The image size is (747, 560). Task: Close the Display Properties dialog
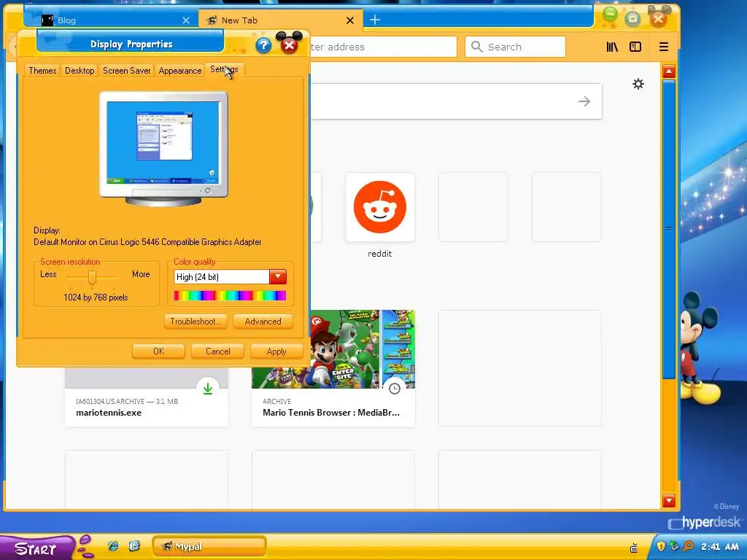[x=289, y=45]
